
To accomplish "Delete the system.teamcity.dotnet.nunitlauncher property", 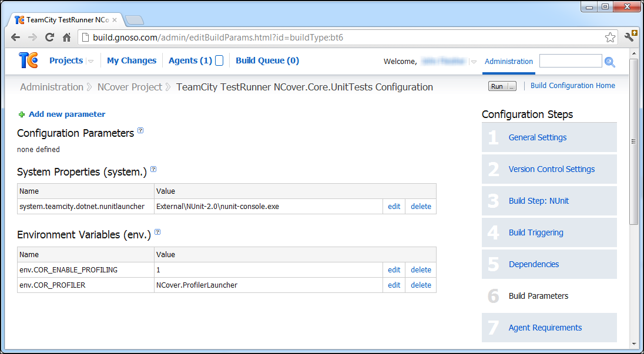I will pyautogui.click(x=421, y=207).
